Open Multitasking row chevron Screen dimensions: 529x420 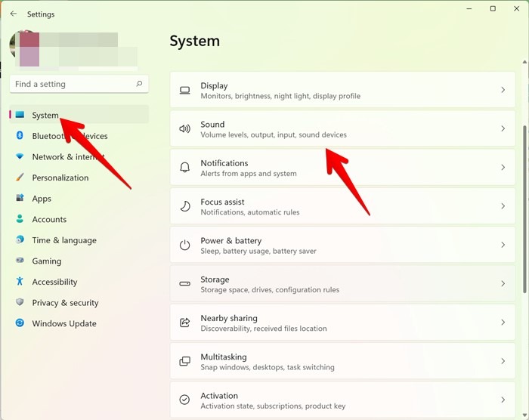pyautogui.click(x=503, y=361)
